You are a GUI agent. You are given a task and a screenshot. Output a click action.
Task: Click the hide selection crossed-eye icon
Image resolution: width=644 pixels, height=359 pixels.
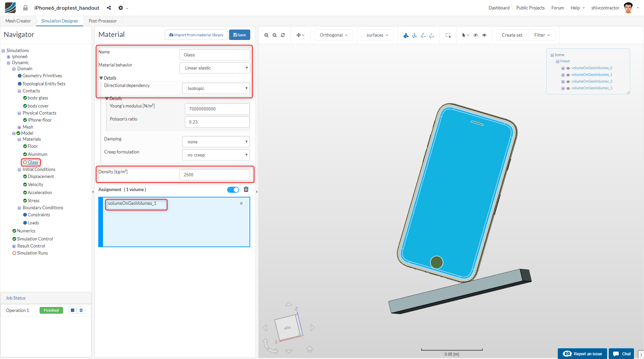coord(476,35)
